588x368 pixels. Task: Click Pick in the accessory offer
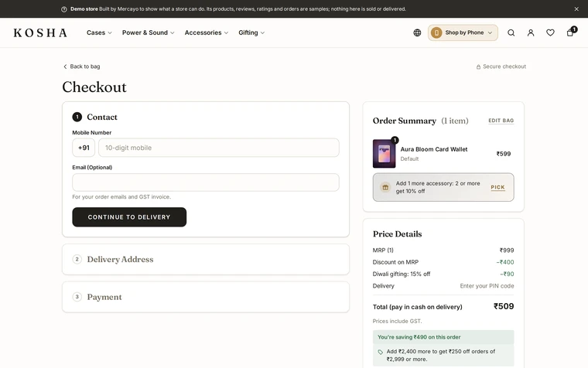(x=497, y=187)
